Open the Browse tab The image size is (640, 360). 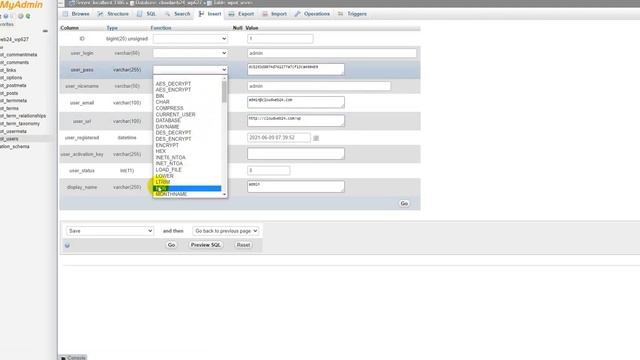(x=76, y=14)
